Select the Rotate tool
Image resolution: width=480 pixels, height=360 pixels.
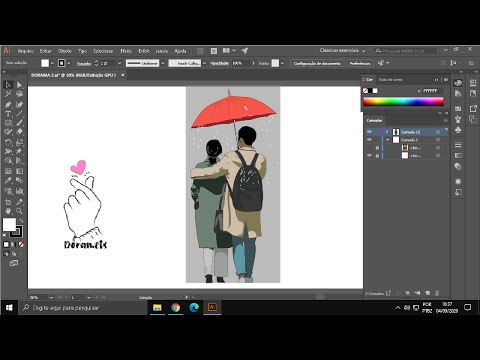click(8, 143)
